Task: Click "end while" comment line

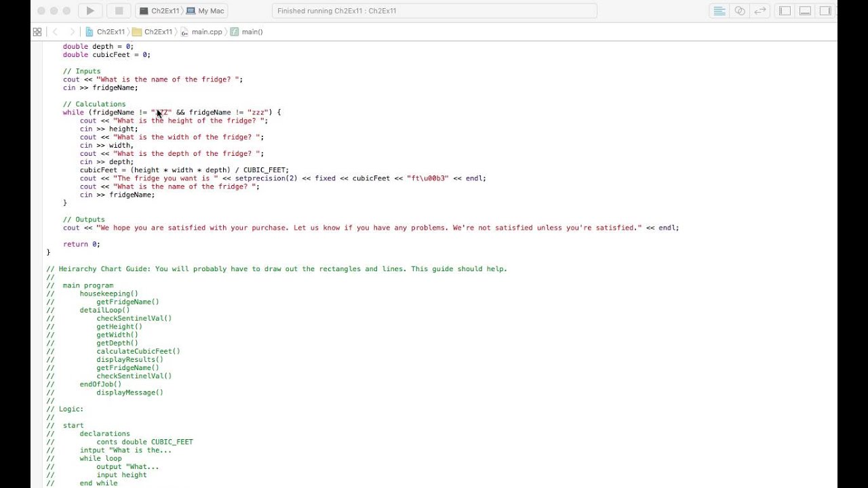Action: [x=98, y=483]
